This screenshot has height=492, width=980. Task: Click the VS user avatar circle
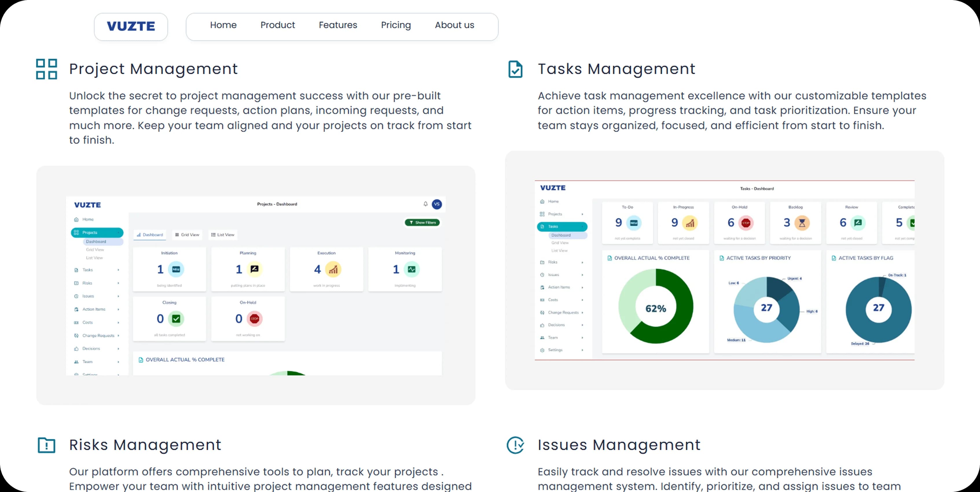[x=437, y=204]
